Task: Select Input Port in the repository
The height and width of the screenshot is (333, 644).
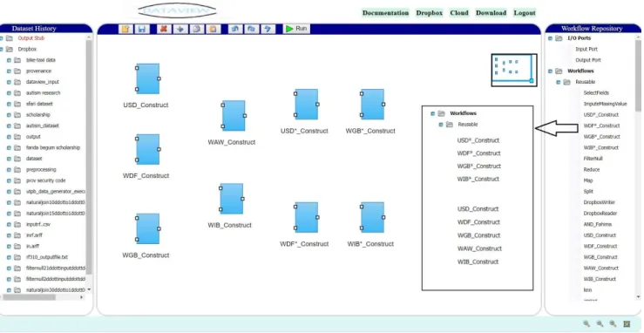Action: point(586,50)
